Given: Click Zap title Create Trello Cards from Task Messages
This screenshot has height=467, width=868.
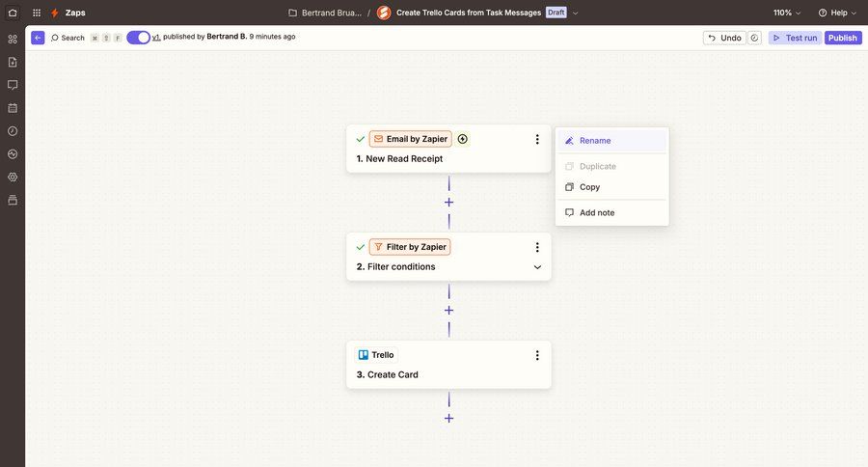Looking at the screenshot, I should 469,13.
